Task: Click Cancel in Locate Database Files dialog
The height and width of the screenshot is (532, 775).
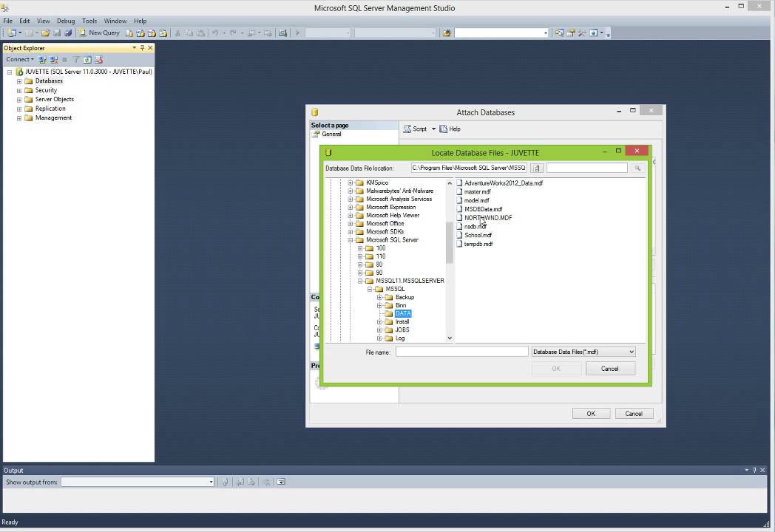Action: 610,369
